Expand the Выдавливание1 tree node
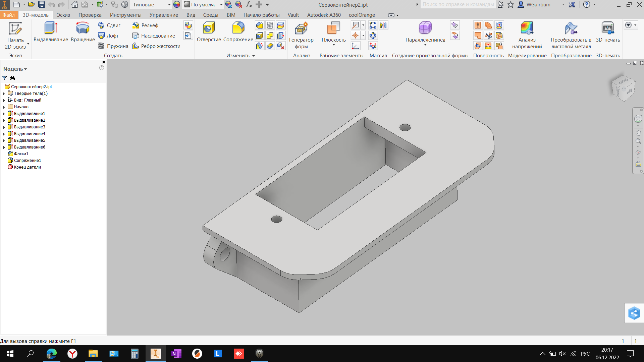 pos(4,114)
